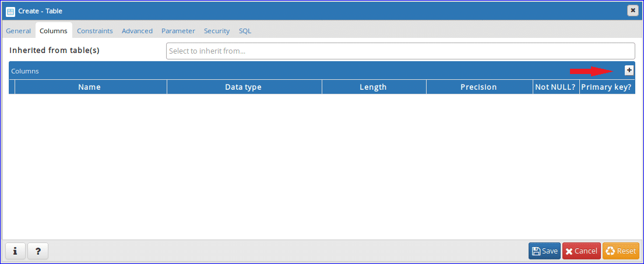
Task: Open the Constraints tab
Action: pyautogui.click(x=95, y=31)
